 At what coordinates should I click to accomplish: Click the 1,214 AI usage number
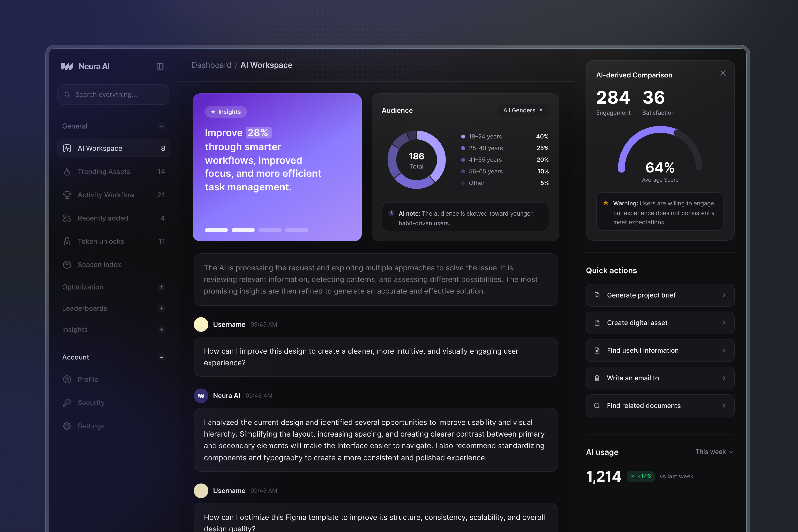point(603,477)
